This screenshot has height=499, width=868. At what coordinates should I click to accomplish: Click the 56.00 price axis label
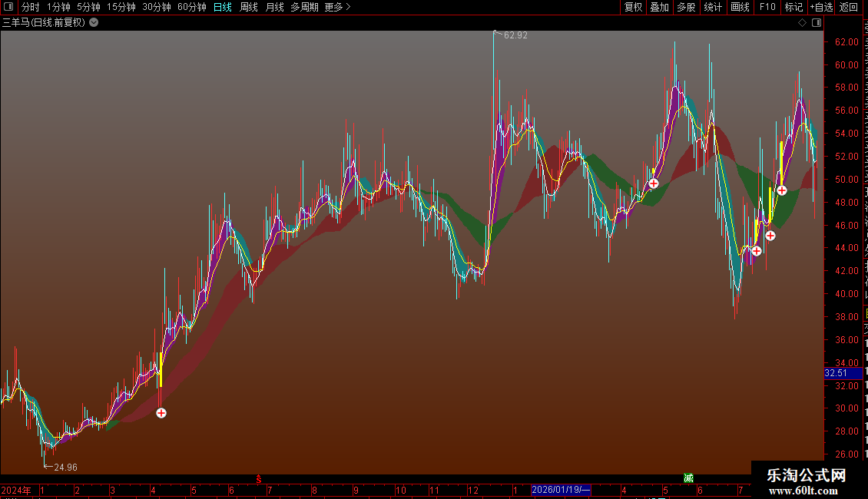(846, 111)
